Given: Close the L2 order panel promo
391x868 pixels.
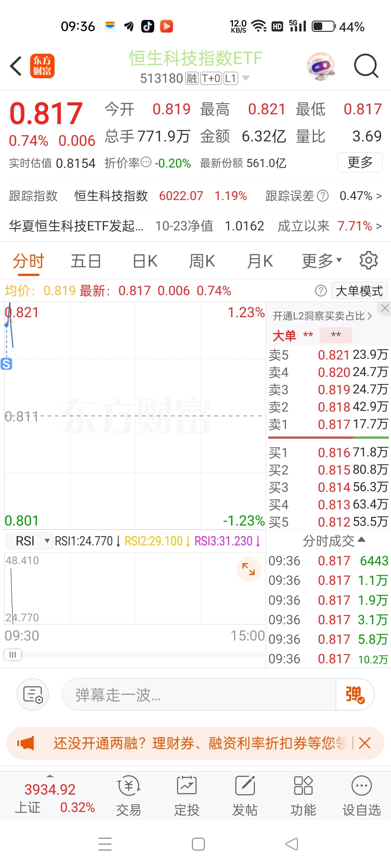Looking at the screenshot, I should coord(385,308).
